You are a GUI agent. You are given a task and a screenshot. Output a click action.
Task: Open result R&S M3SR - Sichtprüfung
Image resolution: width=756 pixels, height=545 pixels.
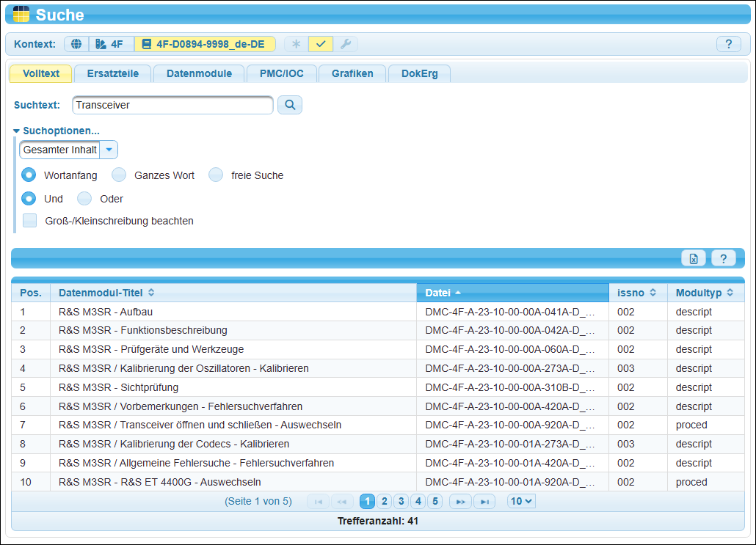tap(119, 387)
